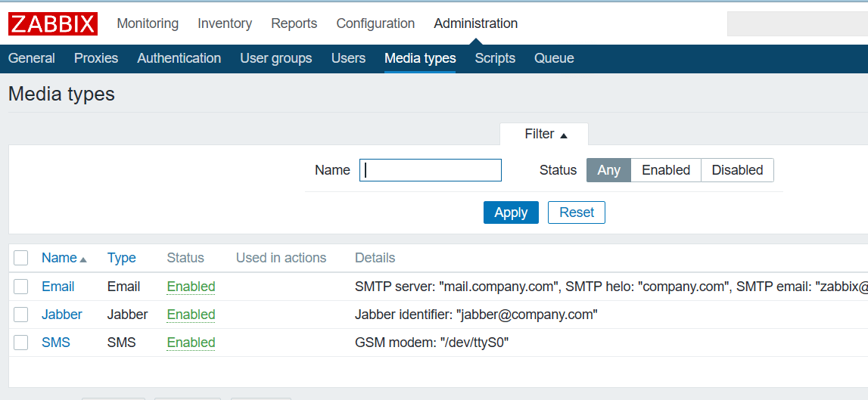Go to the Proxies submenu
This screenshot has height=400, width=868.
tap(96, 58)
